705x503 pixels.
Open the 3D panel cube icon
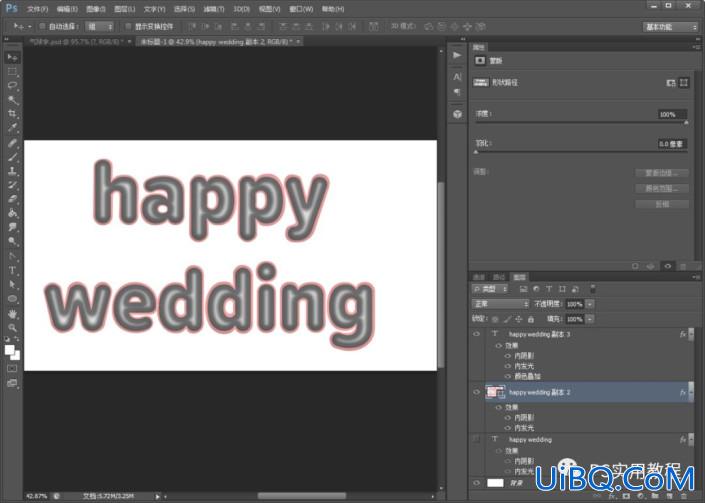(457, 114)
